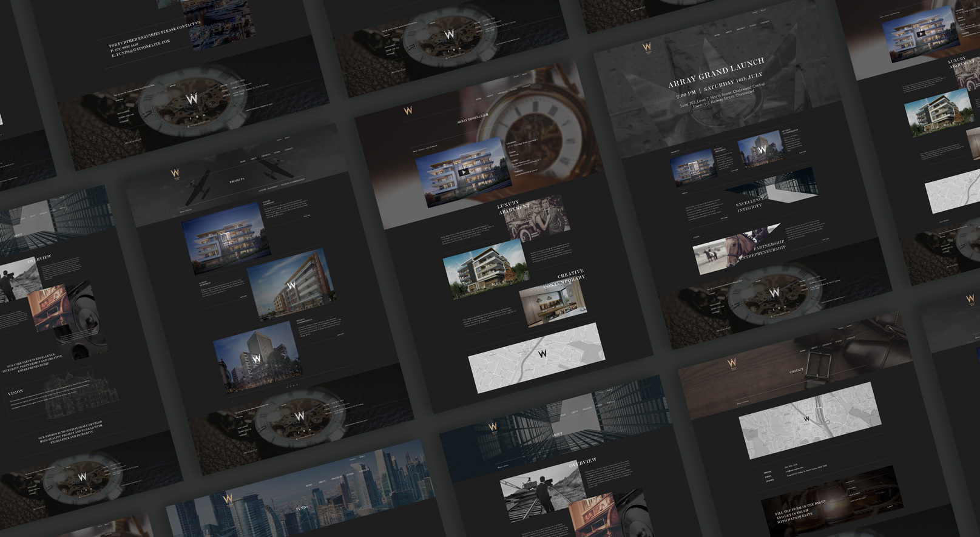Open About in the Grand Launch page navigation
This screenshot has width=980, height=537.
click(729, 32)
